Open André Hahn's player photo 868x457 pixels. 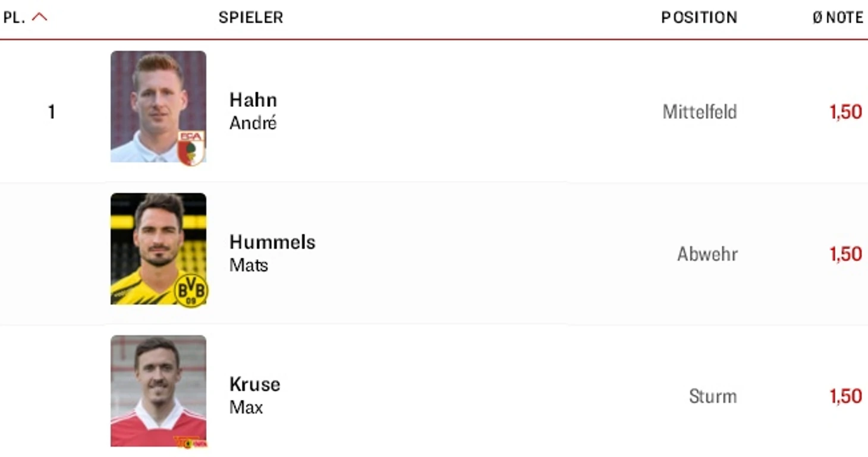[x=158, y=106]
